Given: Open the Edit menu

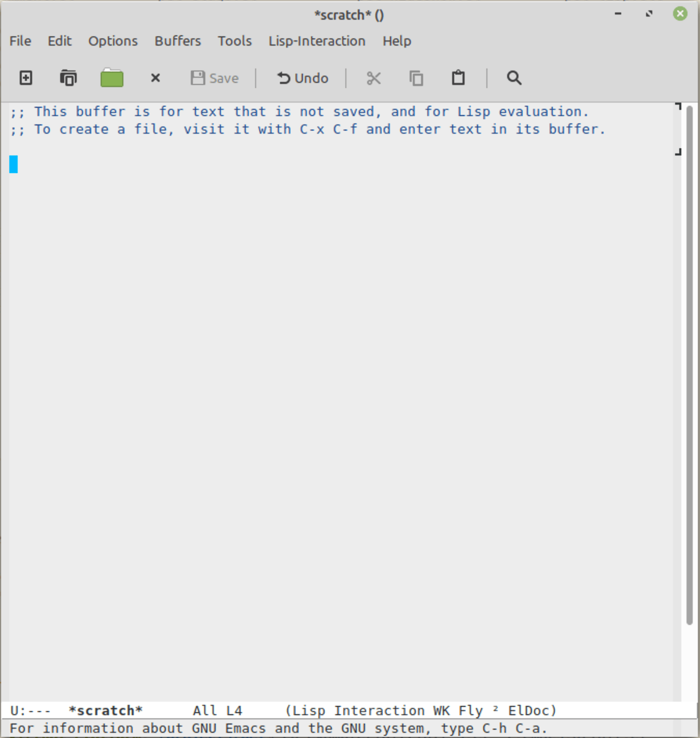Looking at the screenshot, I should [x=60, y=41].
